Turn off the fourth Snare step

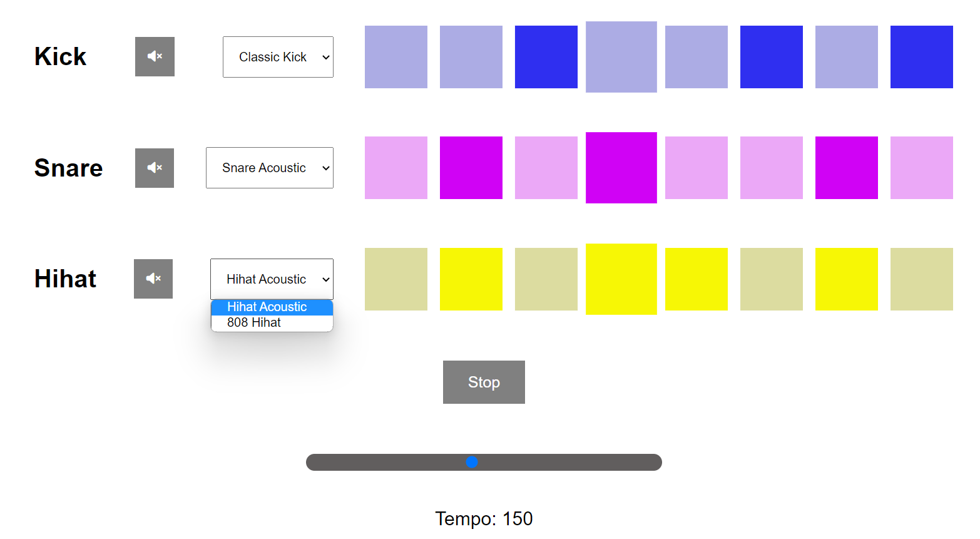point(621,168)
